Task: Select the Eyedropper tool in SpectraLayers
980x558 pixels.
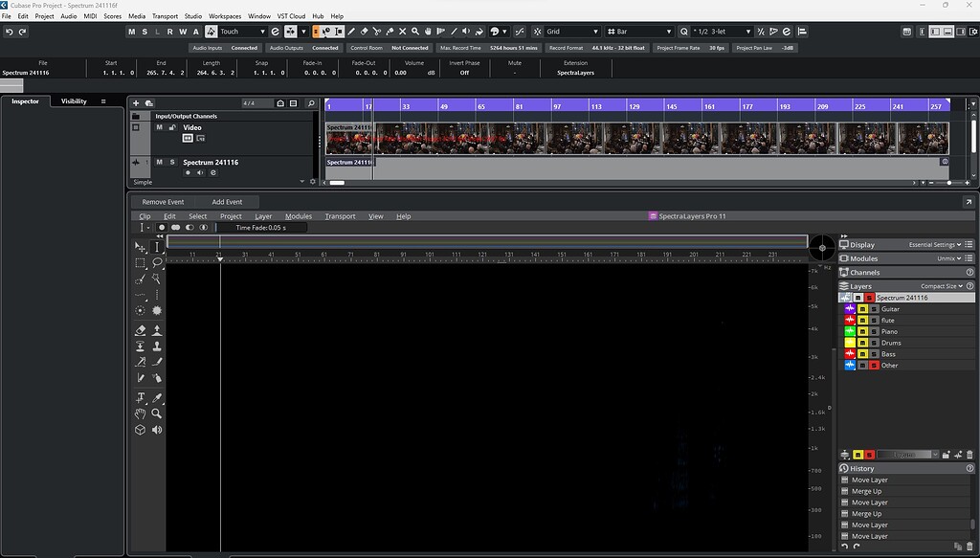Action: coord(157,397)
